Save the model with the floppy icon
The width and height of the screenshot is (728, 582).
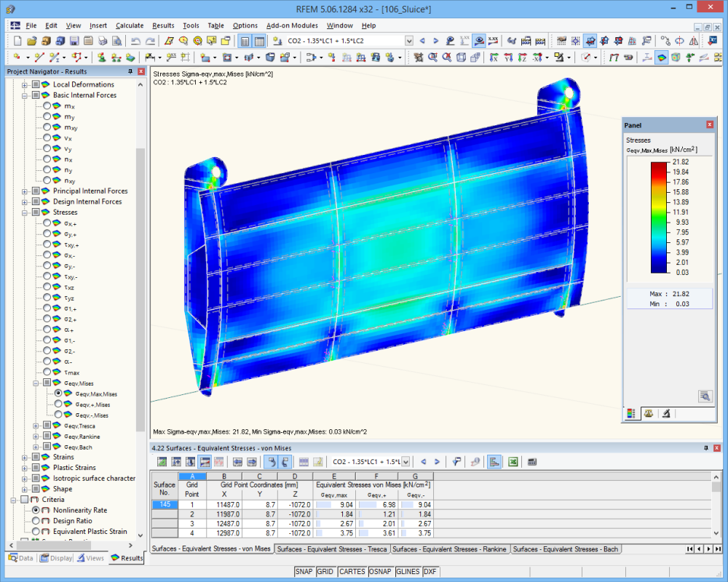click(74, 41)
